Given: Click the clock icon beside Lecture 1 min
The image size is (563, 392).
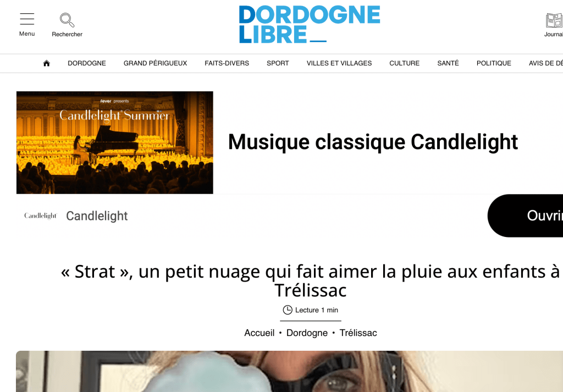Looking at the screenshot, I should tap(288, 310).
